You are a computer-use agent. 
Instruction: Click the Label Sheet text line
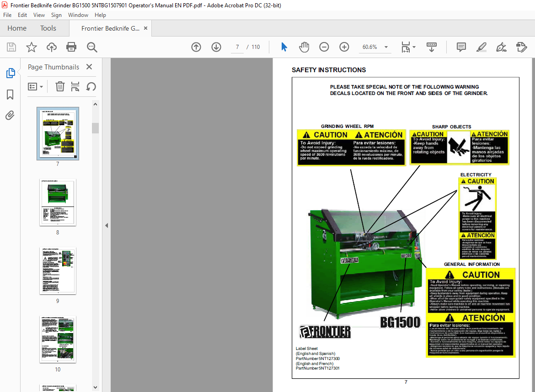click(x=306, y=349)
